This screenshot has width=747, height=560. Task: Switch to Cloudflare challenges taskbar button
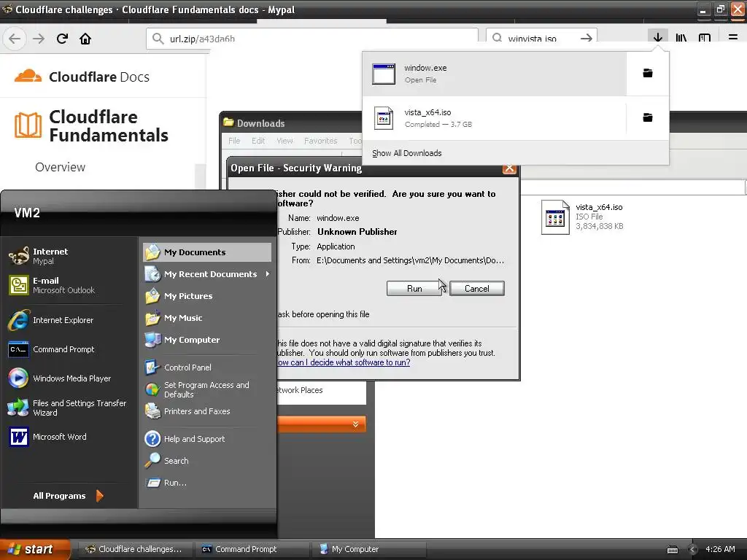tap(134, 549)
